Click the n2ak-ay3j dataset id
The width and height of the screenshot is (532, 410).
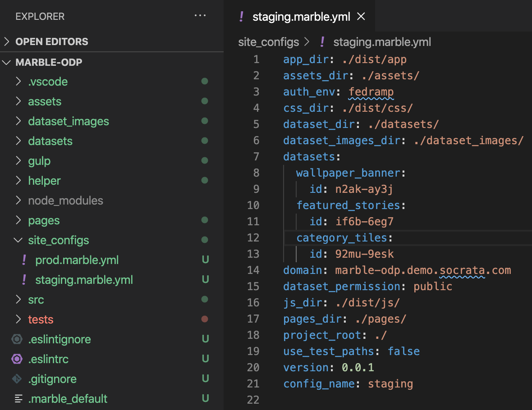[364, 189]
